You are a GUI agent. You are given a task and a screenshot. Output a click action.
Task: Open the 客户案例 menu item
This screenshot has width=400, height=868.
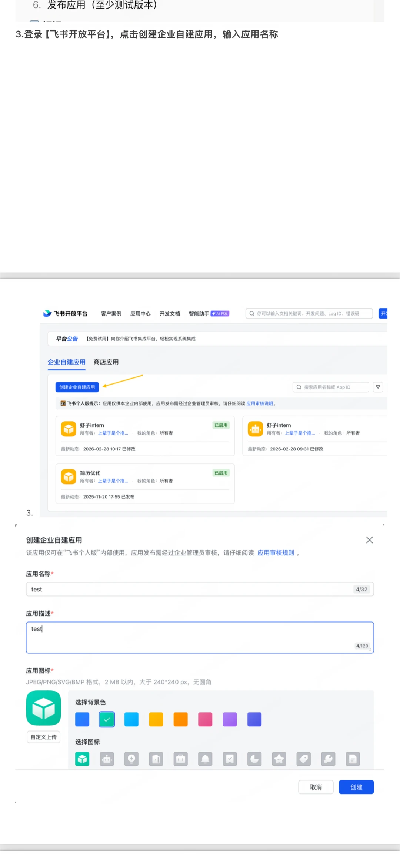111,314
